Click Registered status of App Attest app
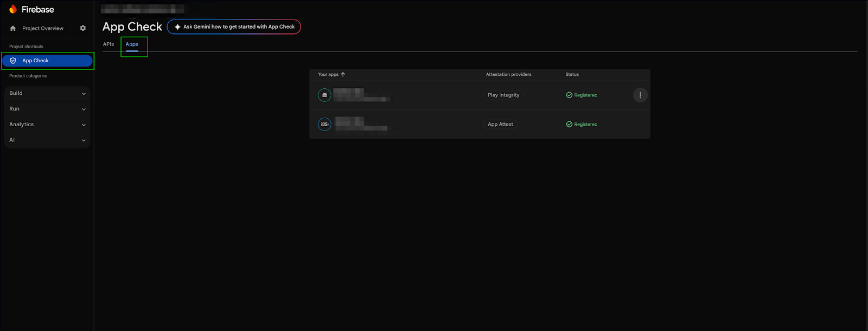 [582, 124]
